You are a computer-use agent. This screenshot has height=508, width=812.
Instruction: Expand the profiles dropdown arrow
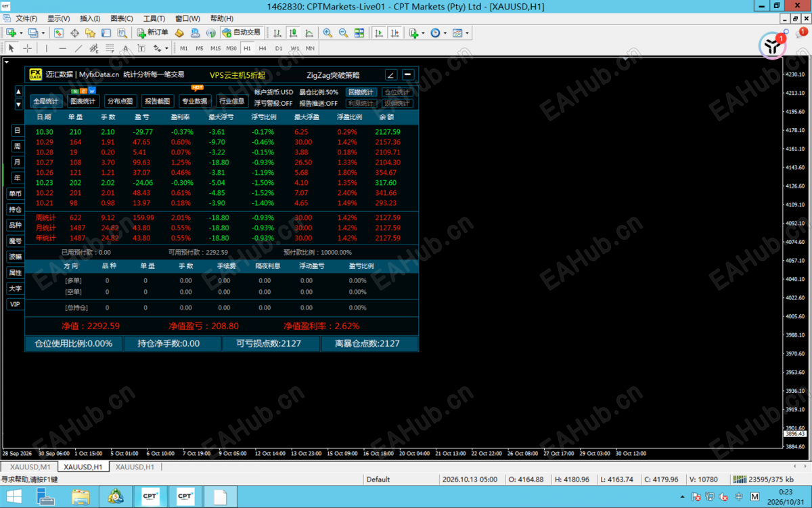click(x=43, y=33)
